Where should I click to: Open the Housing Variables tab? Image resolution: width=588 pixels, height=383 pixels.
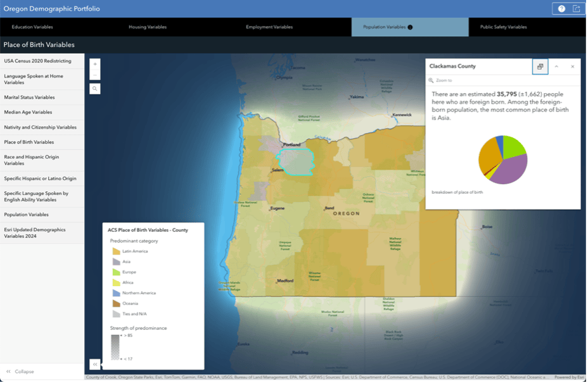148,27
